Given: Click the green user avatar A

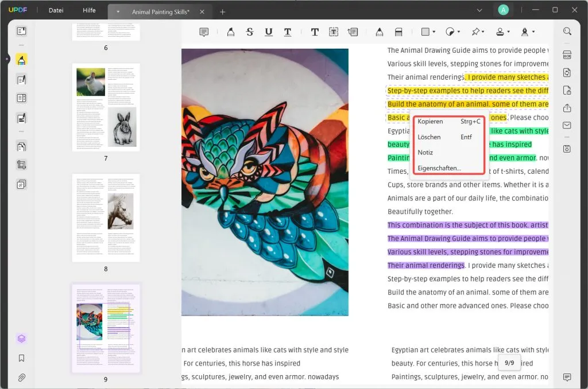Looking at the screenshot, I should [x=504, y=10].
